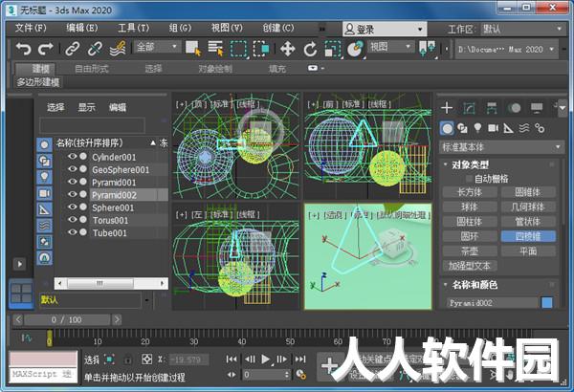Screen dimensions: 574x392
Task: Toggle visibility eye of Pyramid001
Action: [72, 182]
